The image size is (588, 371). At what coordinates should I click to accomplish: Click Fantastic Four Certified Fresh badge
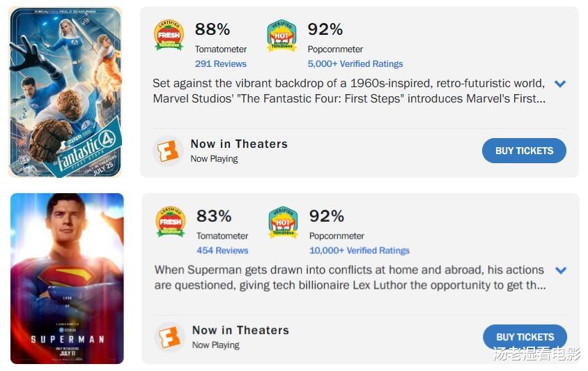169,36
